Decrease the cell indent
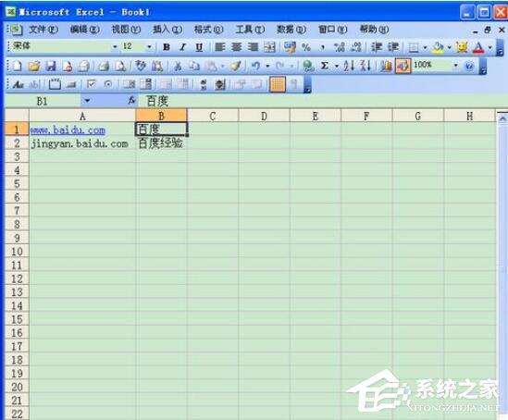The width and height of the screenshot is (508, 420). click(x=377, y=47)
